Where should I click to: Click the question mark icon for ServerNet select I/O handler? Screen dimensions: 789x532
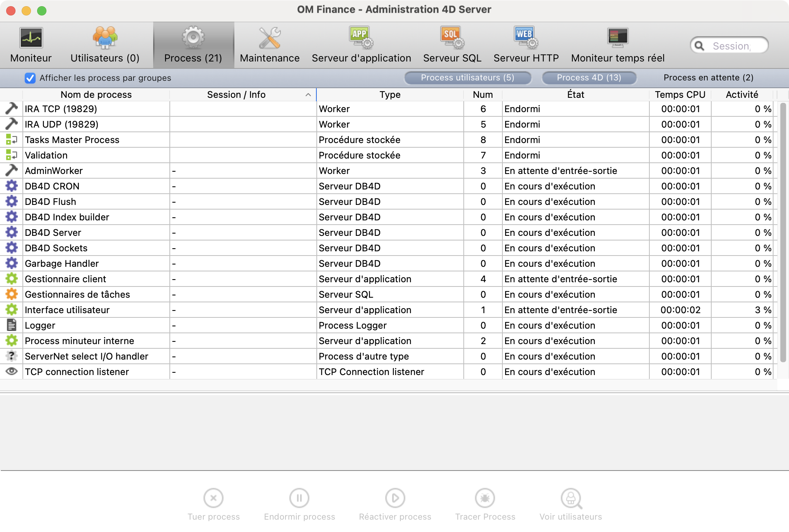click(x=12, y=356)
